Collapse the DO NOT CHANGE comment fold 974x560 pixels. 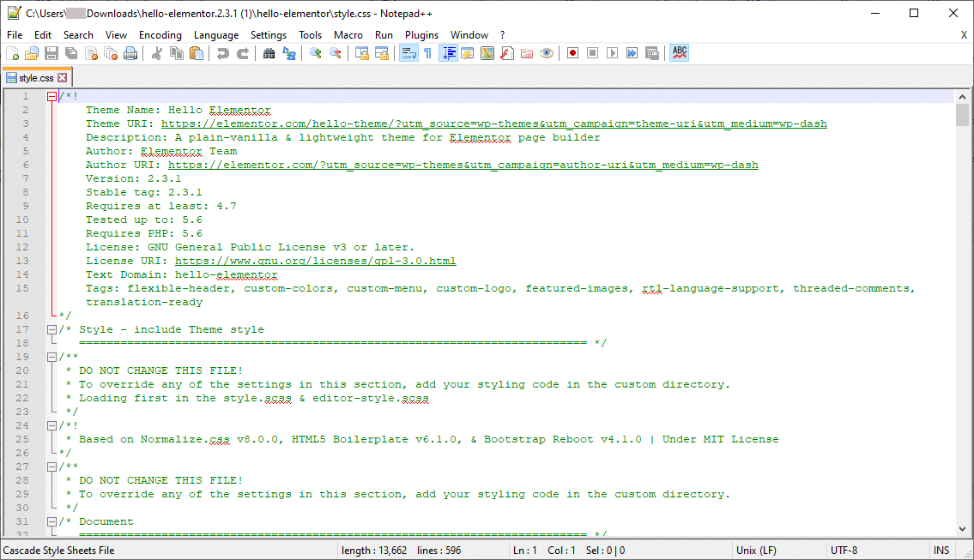click(x=51, y=356)
